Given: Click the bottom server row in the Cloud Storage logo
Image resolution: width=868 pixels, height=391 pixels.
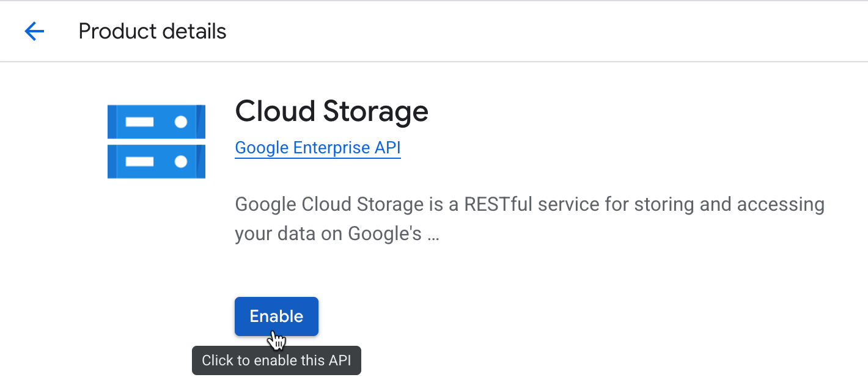Looking at the screenshot, I should pos(156,162).
